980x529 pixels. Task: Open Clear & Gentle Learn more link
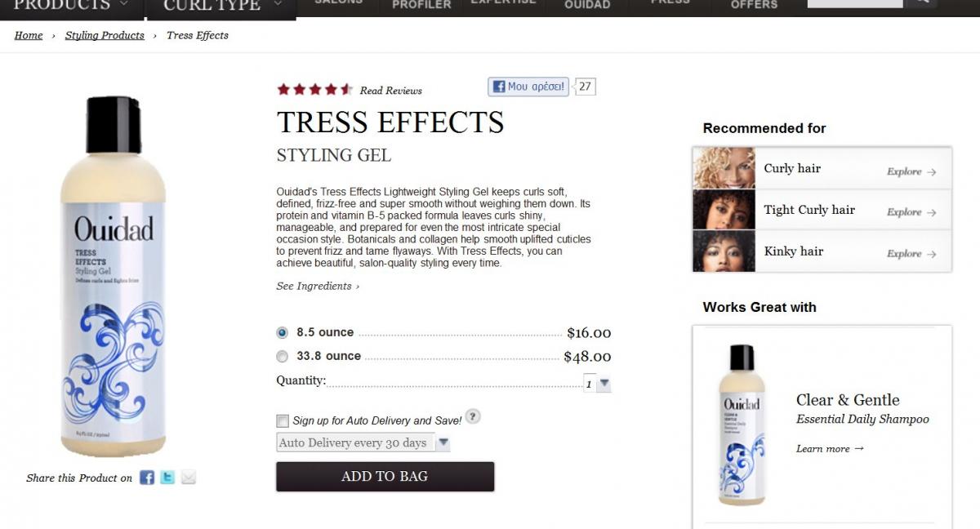pyautogui.click(x=830, y=449)
